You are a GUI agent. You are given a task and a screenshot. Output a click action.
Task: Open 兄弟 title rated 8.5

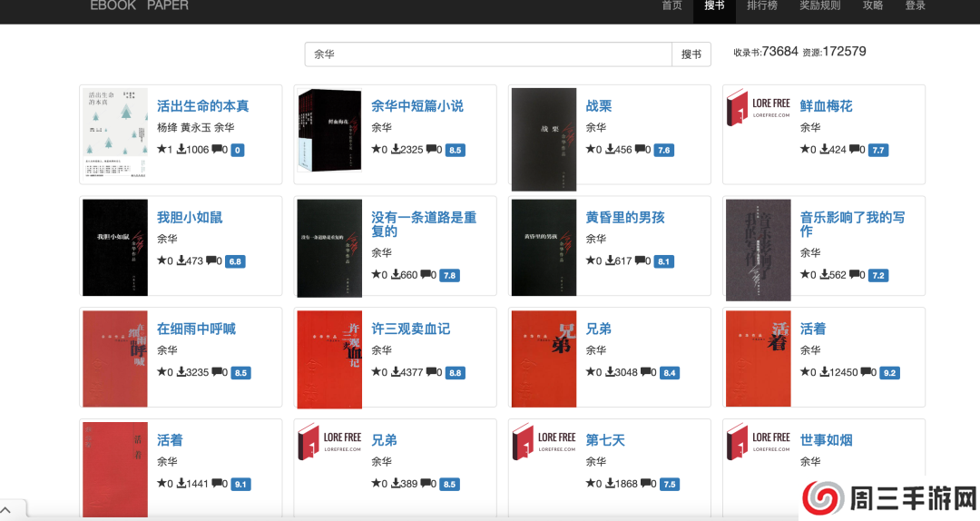(x=384, y=439)
